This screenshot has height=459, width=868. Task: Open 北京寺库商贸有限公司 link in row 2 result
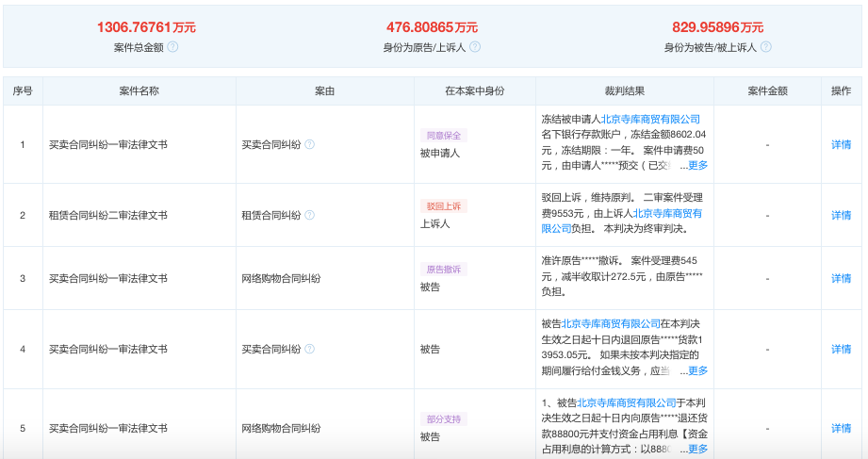pos(667,213)
